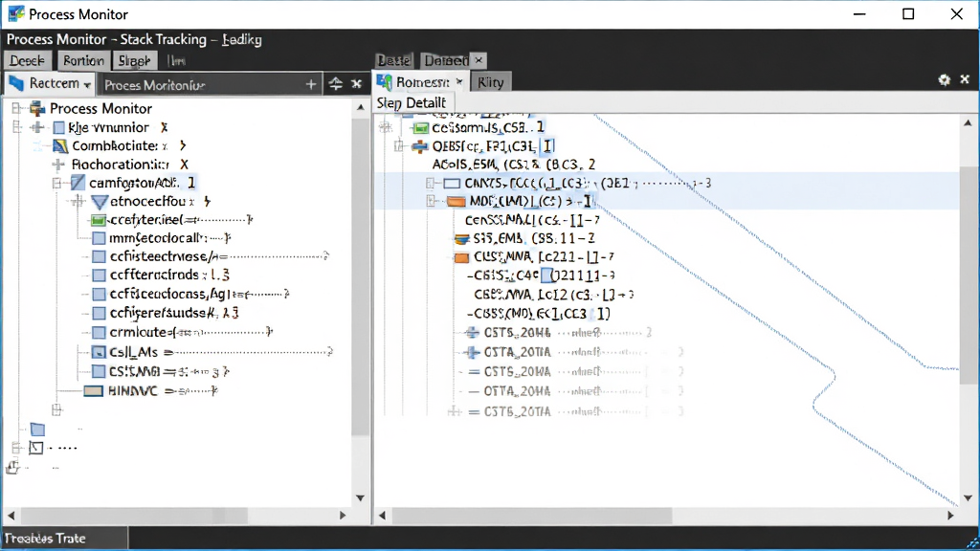
Task: Click the icon beside CSTA_20TIA row
Action: click(473, 352)
